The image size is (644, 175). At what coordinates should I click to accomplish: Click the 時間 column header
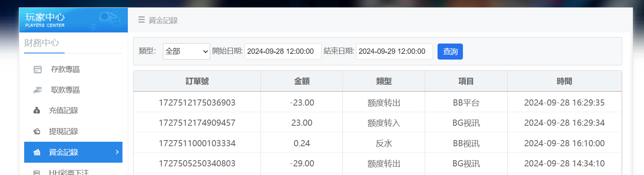point(565,81)
